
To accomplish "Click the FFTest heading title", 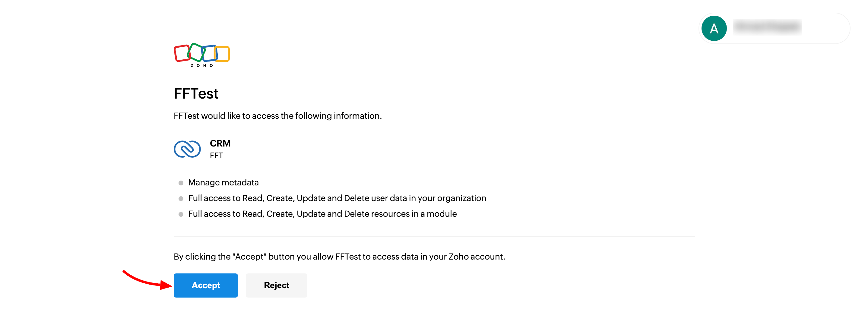I will [196, 94].
